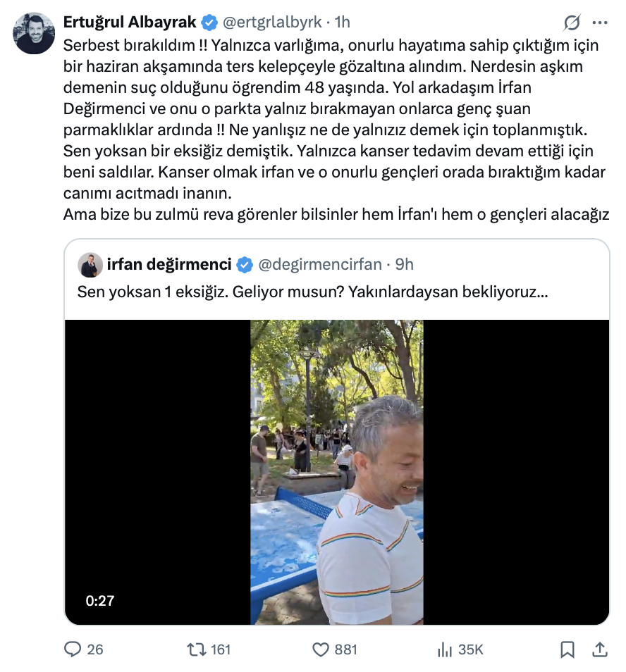Open the reply comment icon
The width and height of the screenshot is (626, 672).
[73, 649]
